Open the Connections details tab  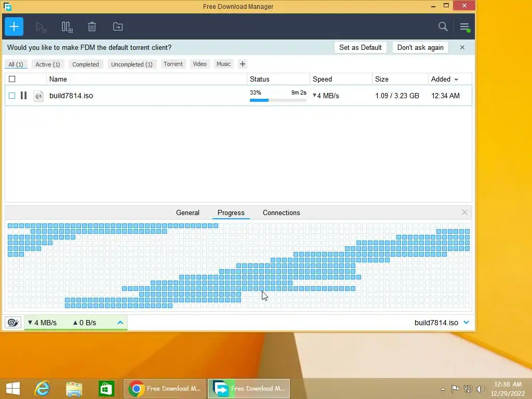[281, 212]
